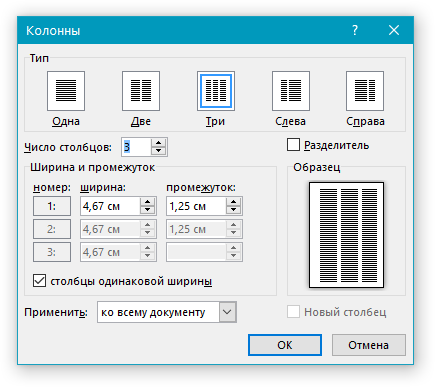The width and height of the screenshot is (435, 387).
Task: Pick the Три three-column preset icon
Action: tap(216, 91)
